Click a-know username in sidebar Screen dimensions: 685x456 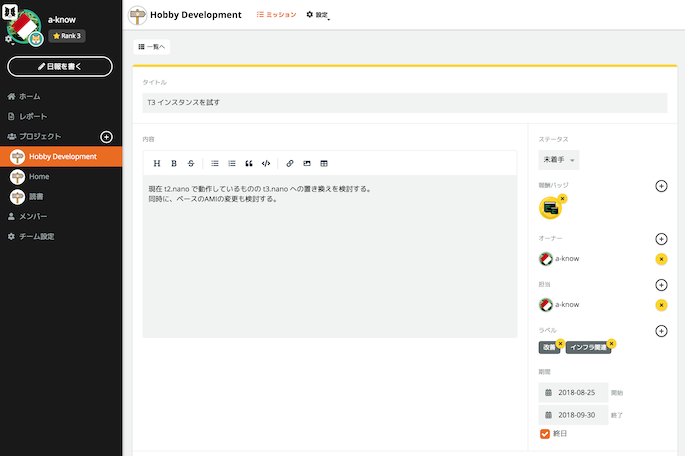[62, 20]
